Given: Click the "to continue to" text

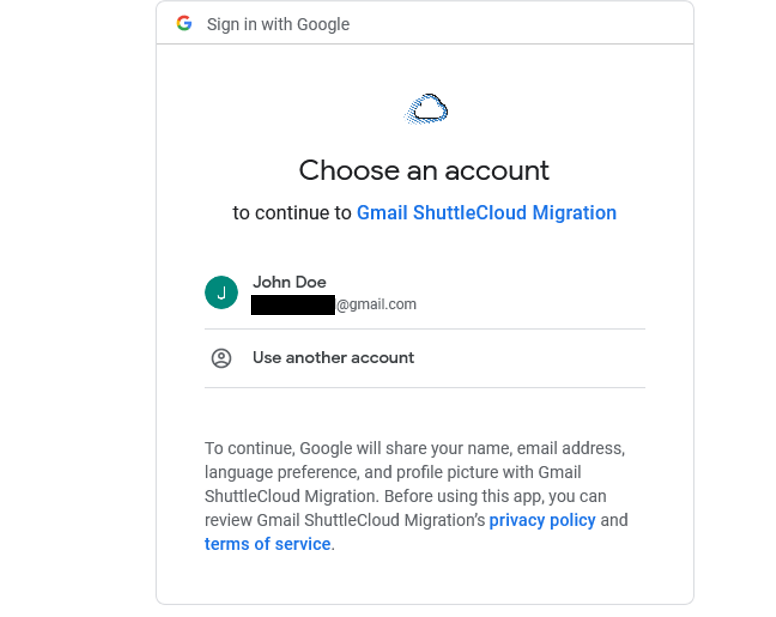Looking at the screenshot, I should pos(292,213).
